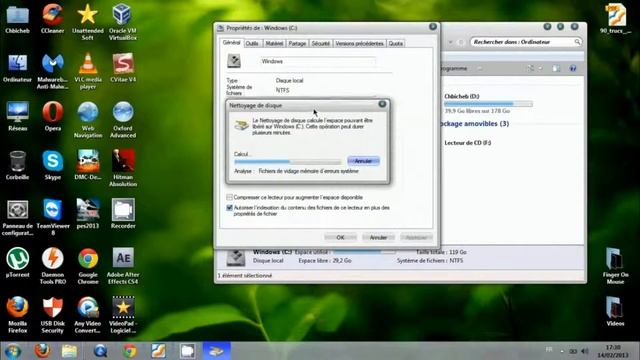This screenshot has width=640, height=360.
Task: Click disk cleanup progress bar
Action: coord(287,162)
